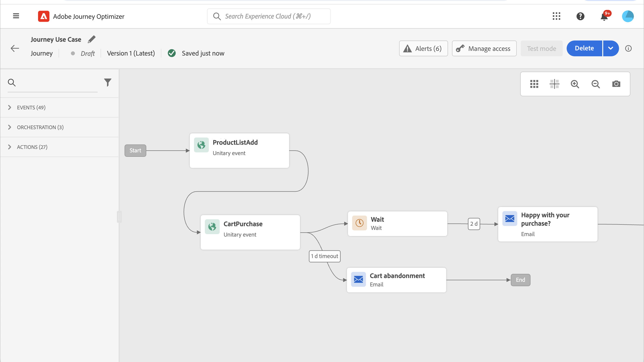The image size is (644, 362).
Task: Open dropdown arrow beside Delete button
Action: tap(610, 48)
